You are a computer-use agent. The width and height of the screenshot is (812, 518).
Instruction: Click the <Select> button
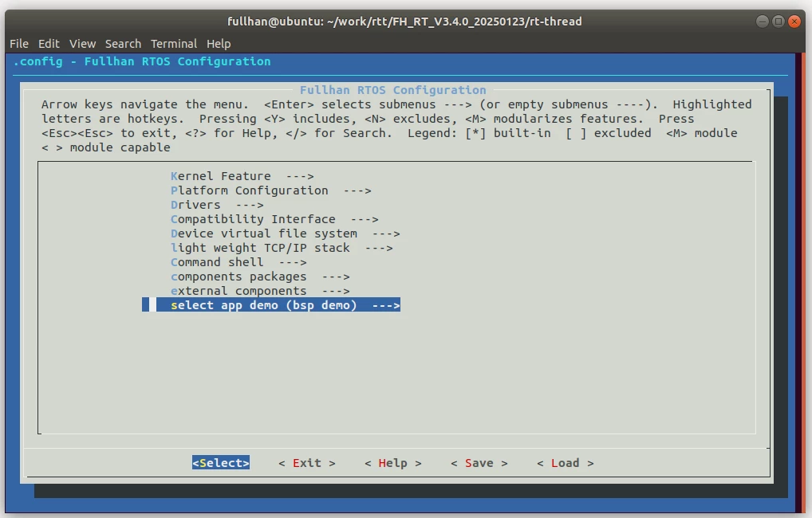tap(221, 463)
